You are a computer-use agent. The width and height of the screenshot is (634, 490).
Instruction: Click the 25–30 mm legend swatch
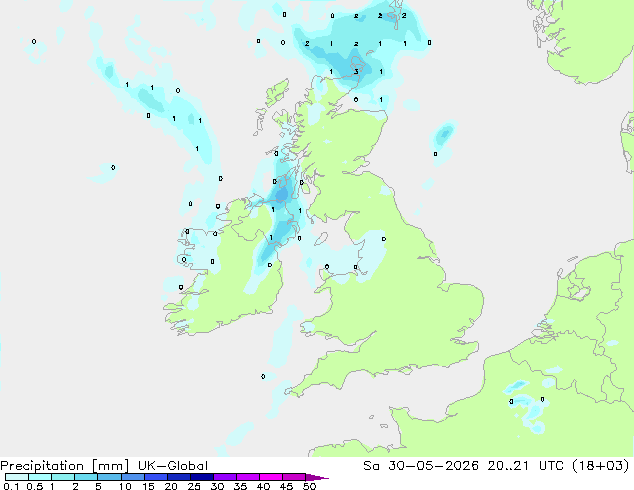click(201, 477)
